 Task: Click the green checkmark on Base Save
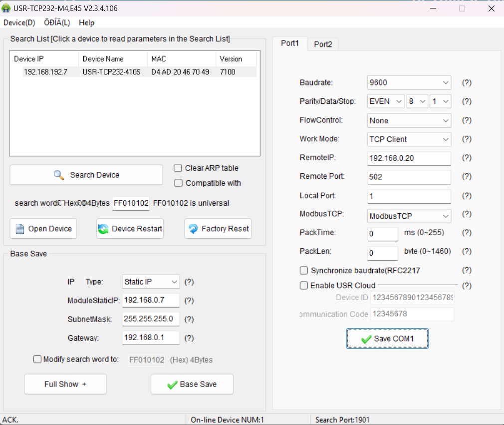point(172,384)
